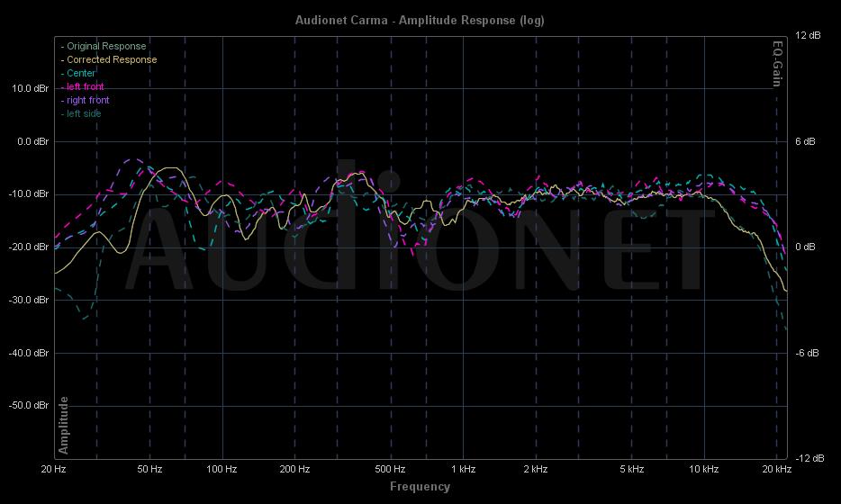
Task: Click the 'Frequency' axis label
Action: (420, 487)
